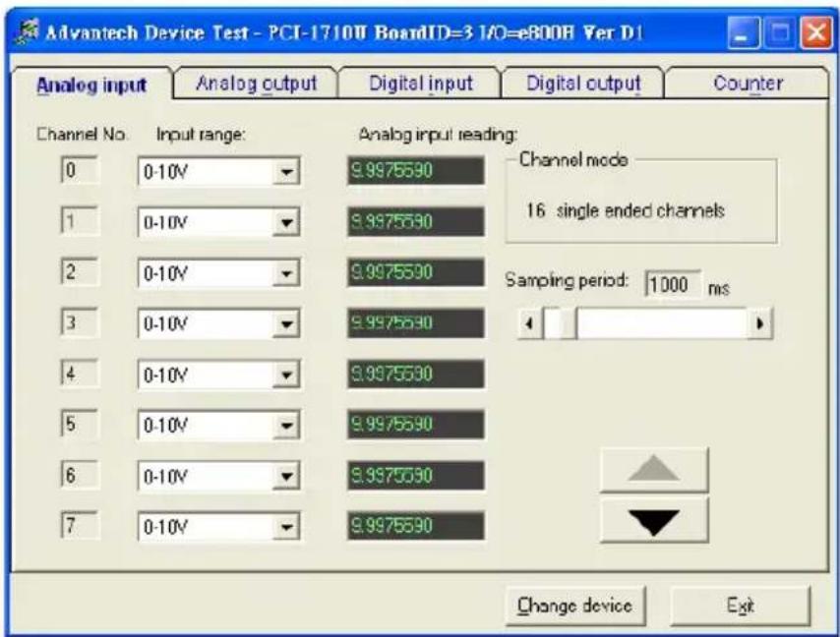Close the Advantech Device Test window
This screenshot has height=637, width=840.
815,33
